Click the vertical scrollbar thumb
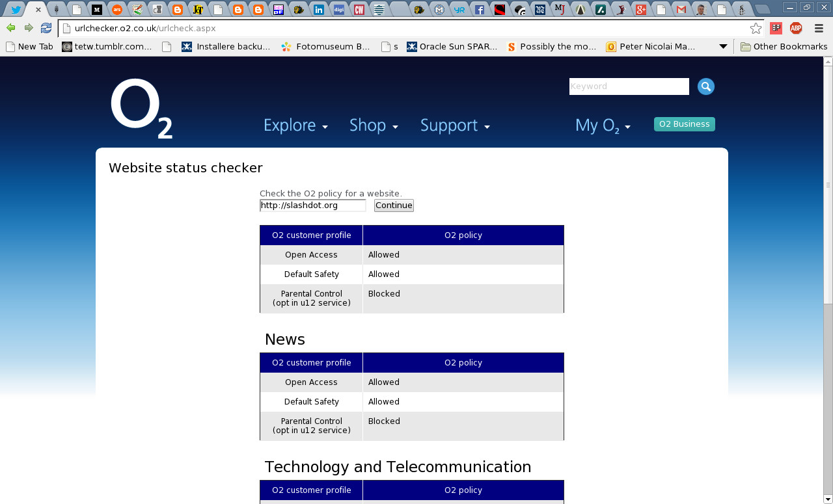The width and height of the screenshot is (833, 504). 828,185
